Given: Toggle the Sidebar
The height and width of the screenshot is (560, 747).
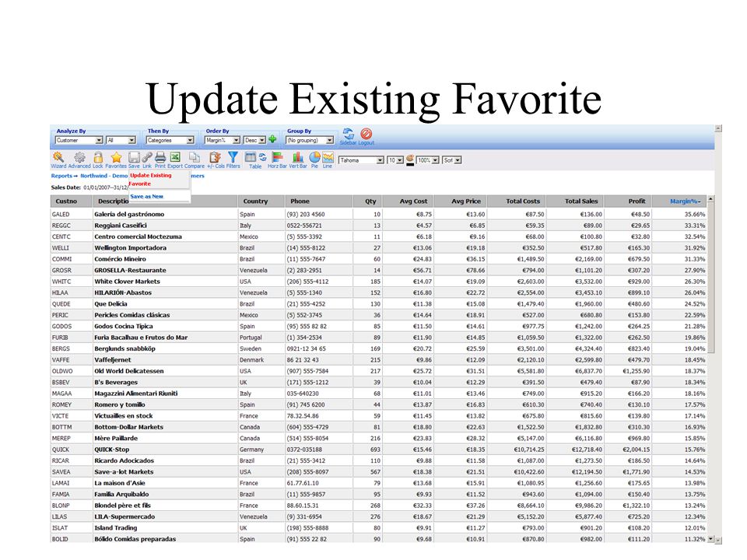Looking at the screenshot, I should pyautogui.click(x=349, y=136).
